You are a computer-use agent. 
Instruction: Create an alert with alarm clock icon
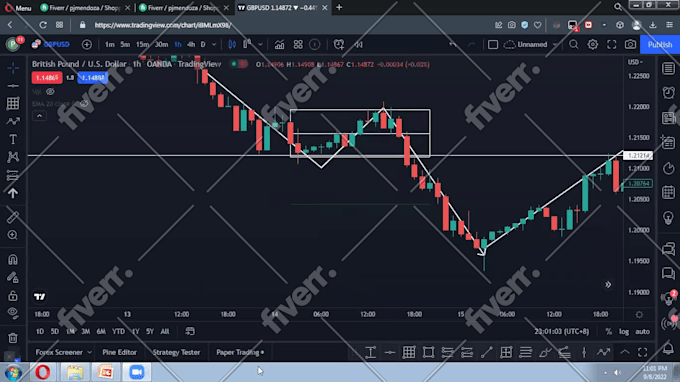tap(339, 44)
